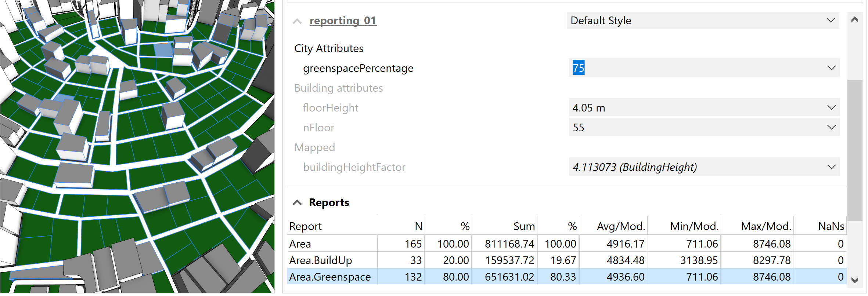Viewport: 868px width, 296px height.
Task: Open the Default Style dropdown
Action: (x=702, y=21)
